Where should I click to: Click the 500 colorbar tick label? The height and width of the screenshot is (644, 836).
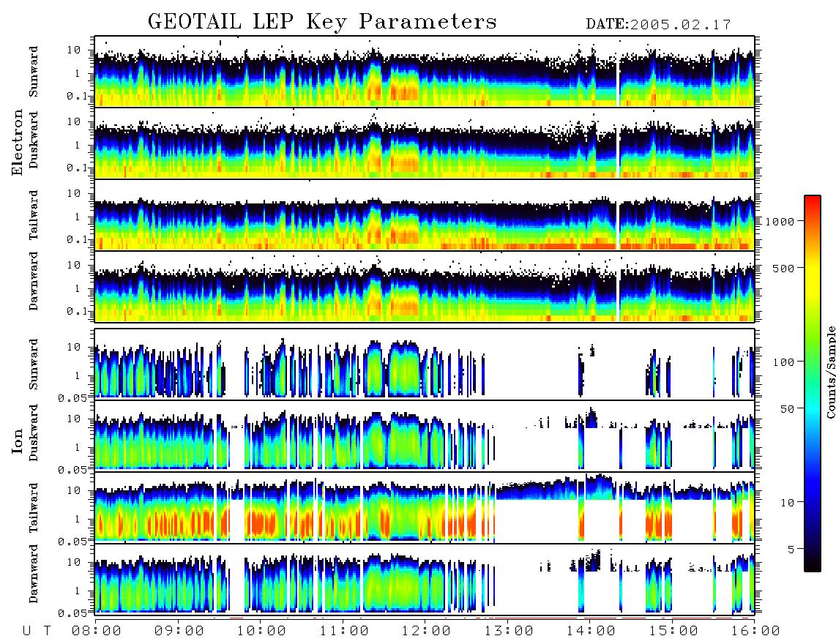(x=784, y=268)
